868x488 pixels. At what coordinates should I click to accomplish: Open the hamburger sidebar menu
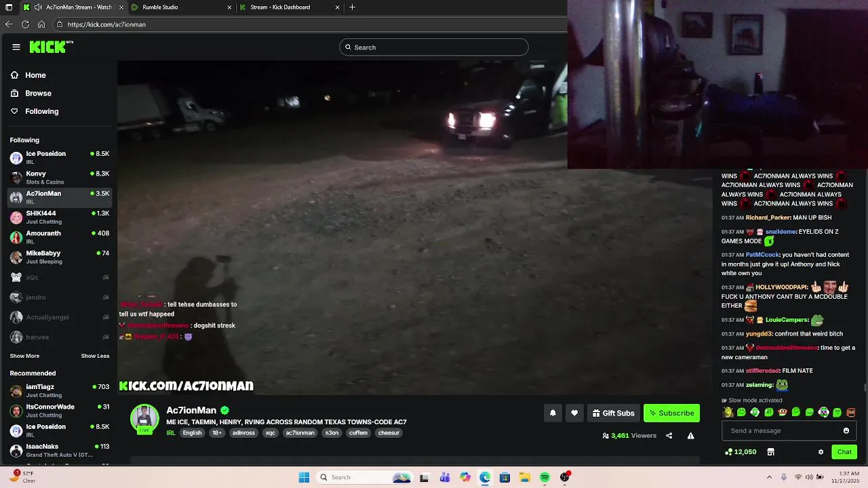[16, 47]
